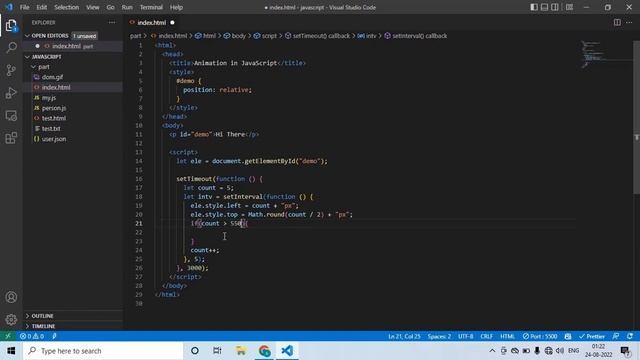Open user.json in the file tree
Image resolution: width=640 pixels, height=360 pixels.
[x=53, y=139]
